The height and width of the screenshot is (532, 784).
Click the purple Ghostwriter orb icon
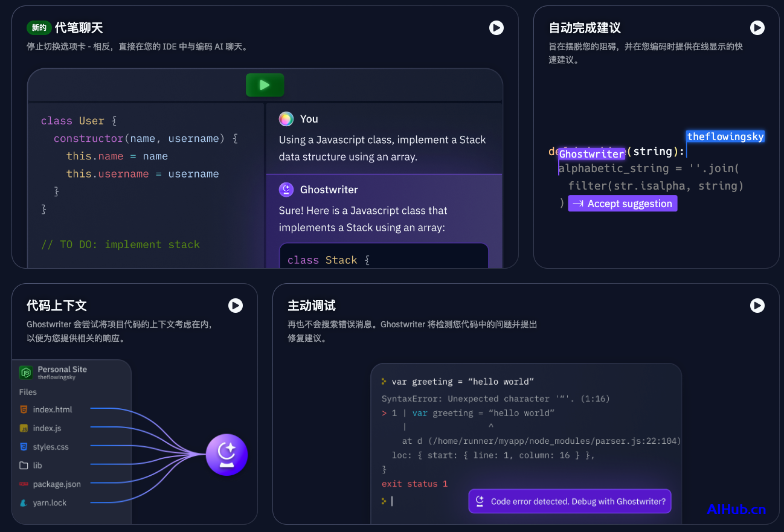tap(227, 455)
